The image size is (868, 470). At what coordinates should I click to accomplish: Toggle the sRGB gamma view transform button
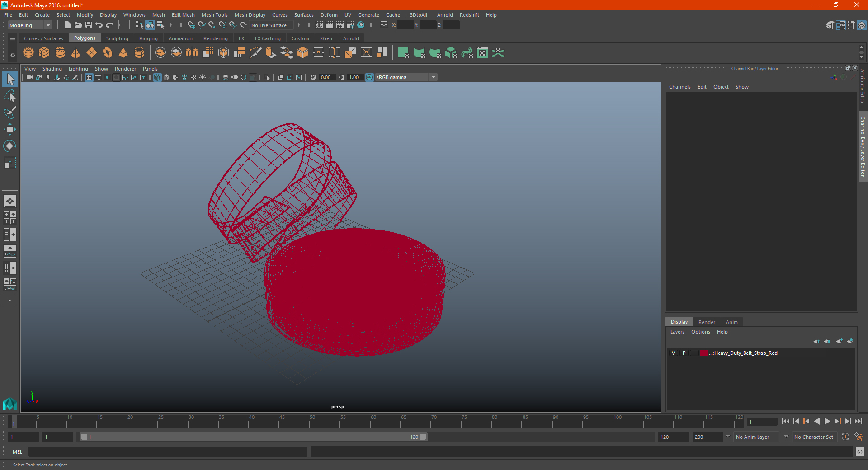(369, 77)
